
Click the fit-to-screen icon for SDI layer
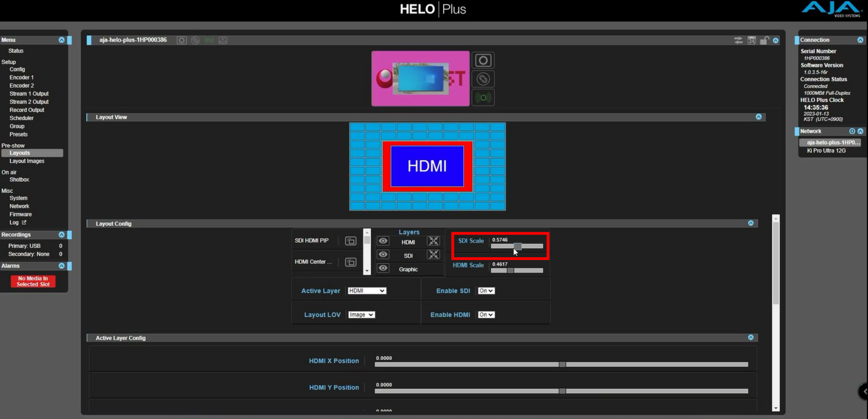click(x=433, y=255)
